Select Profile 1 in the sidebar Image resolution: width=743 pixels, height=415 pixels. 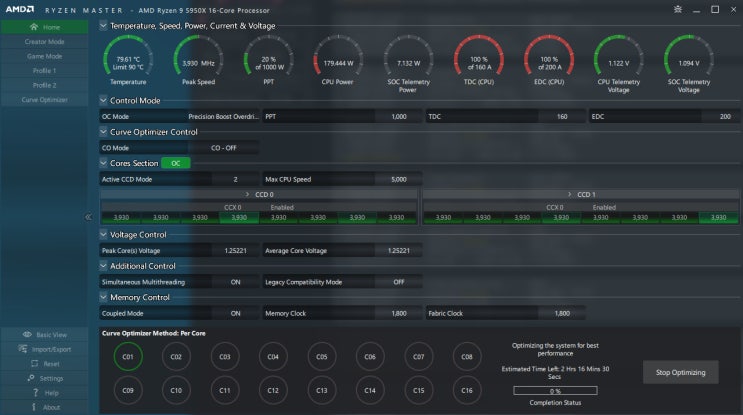click(x=44, y=71)
